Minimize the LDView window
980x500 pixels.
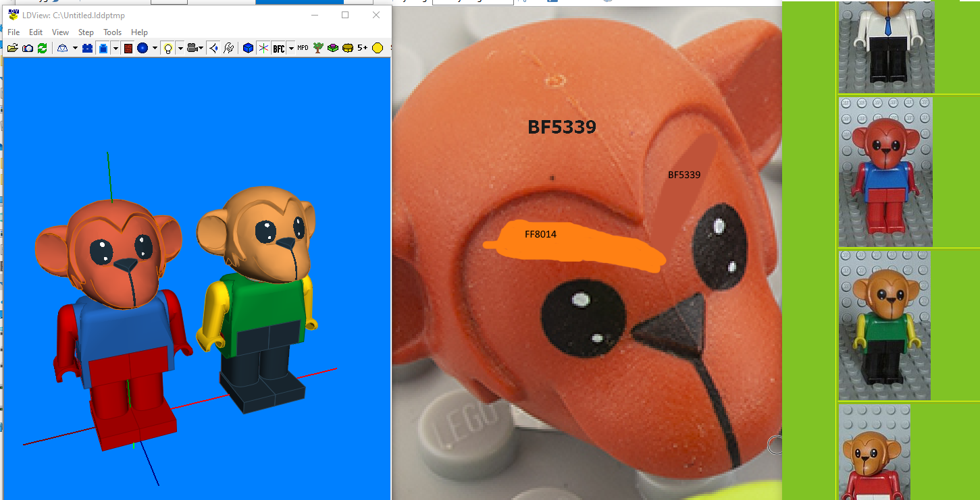[x=314, y=15]
